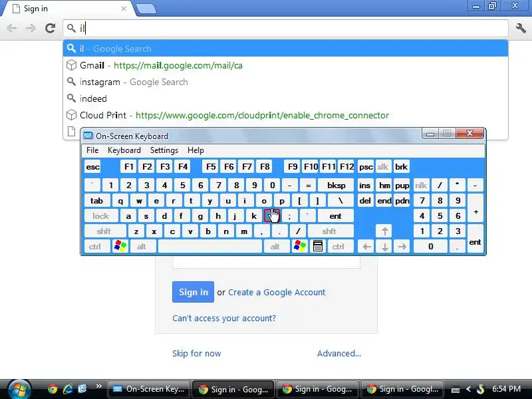Click the letter m key
The width and height of the screenshot is (532, 399).
coord(244,231)
